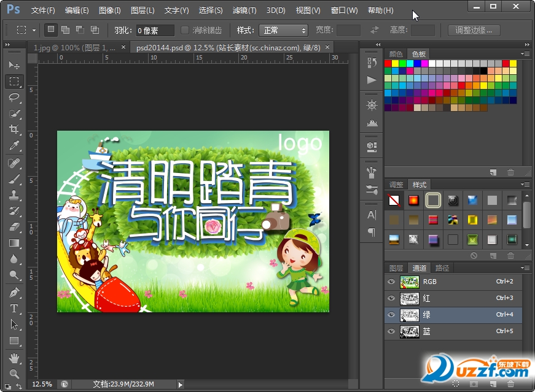The width and height of the screenshot is (535, 392).
Task: Select the Hand tool
Action: pyautogui.click(x=14, y=358)
